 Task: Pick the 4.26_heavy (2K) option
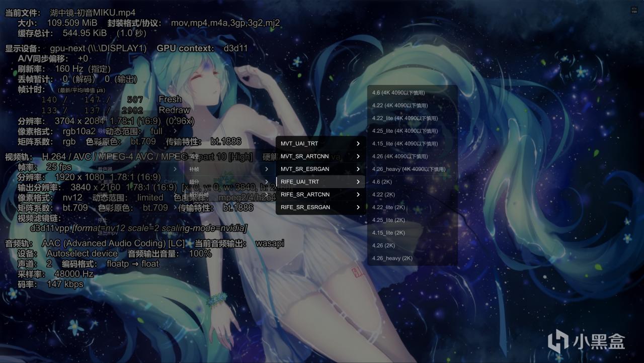coord(413,258)
